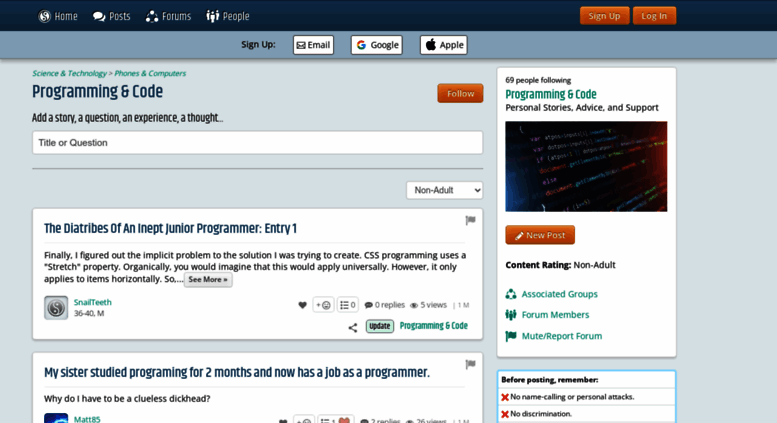Go to Posts in top navigation
777x423 pixels.
111,16
